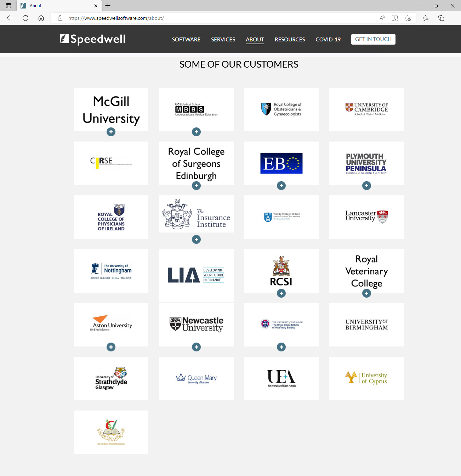Click the Plymouth University Peninsula logo
461x476 pixels.
366,164
